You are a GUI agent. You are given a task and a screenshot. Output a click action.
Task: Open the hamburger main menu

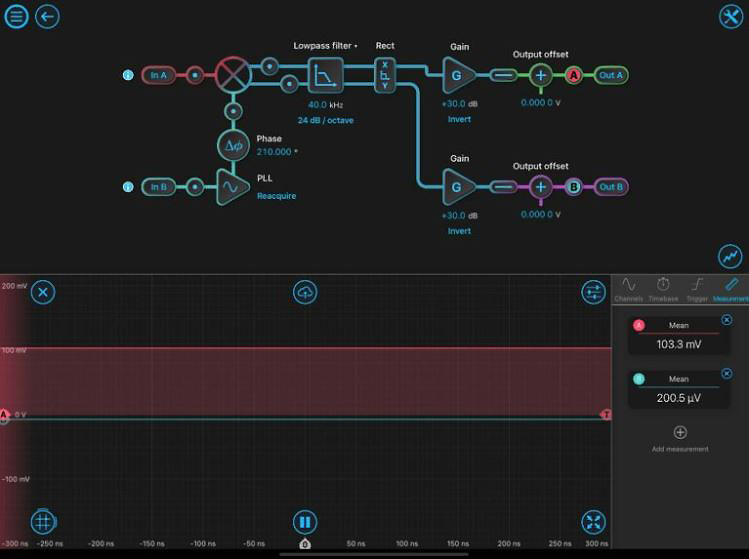[x=16, y=16]
